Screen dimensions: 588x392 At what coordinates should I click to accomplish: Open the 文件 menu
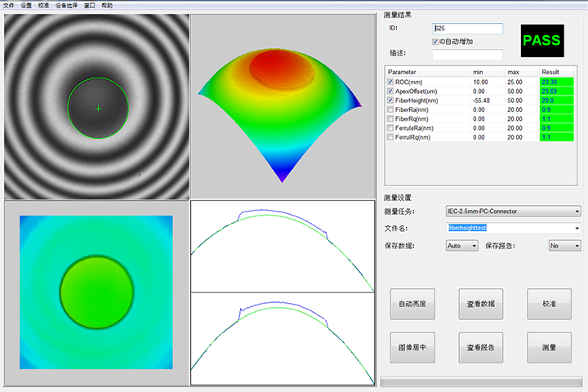tap(8, 5)
